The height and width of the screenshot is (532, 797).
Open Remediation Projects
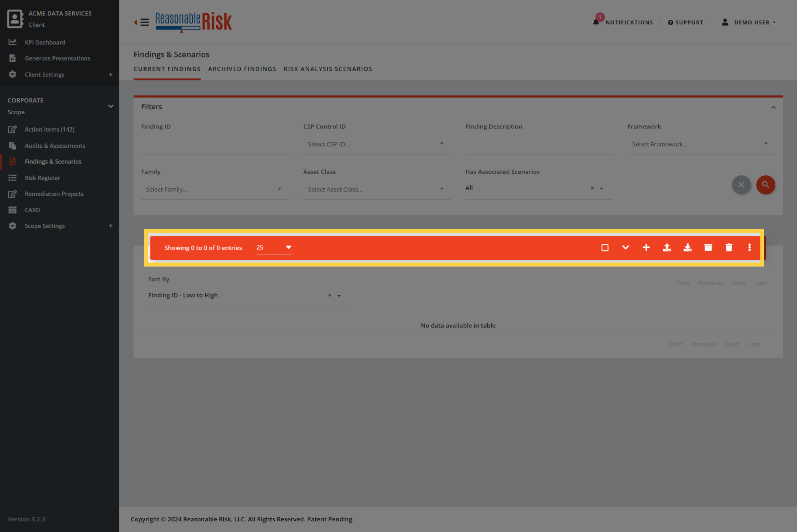54,193
